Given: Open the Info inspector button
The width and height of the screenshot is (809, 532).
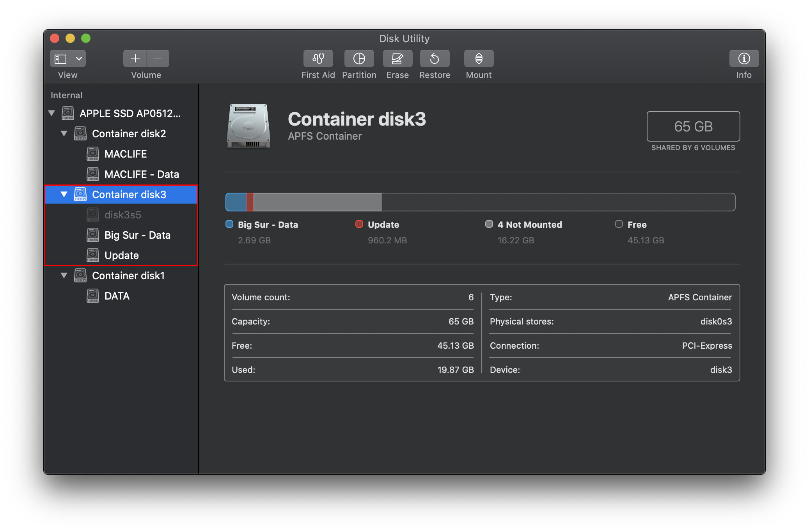Looking at the screenshot, I should 743,59.
